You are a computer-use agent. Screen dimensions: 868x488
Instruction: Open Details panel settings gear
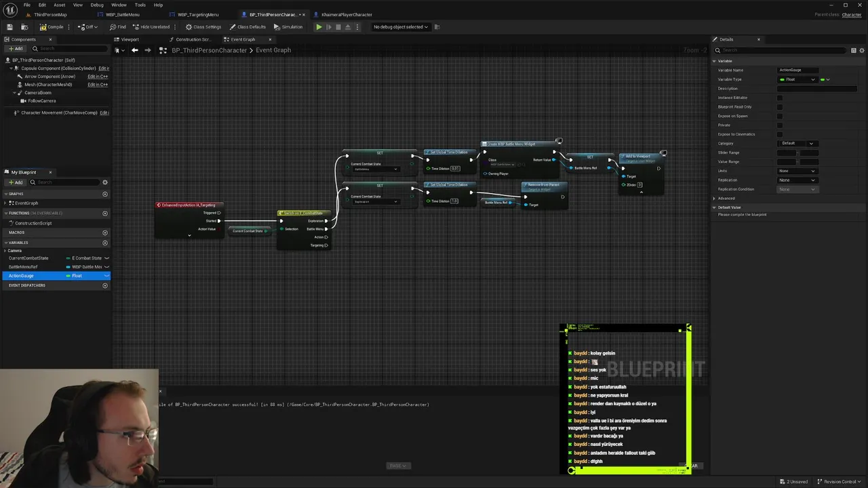tap(862, 50)
